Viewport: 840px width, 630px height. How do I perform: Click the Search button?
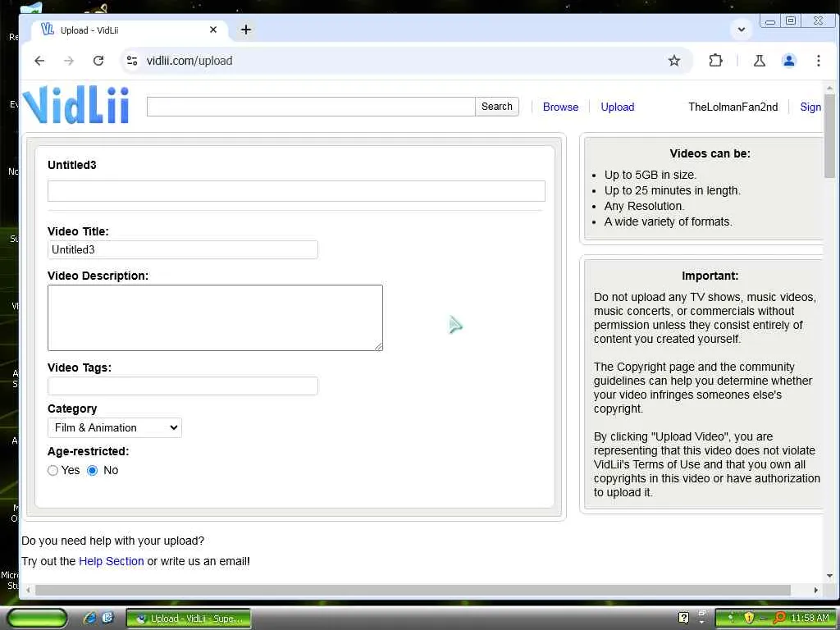pos(496,107)
